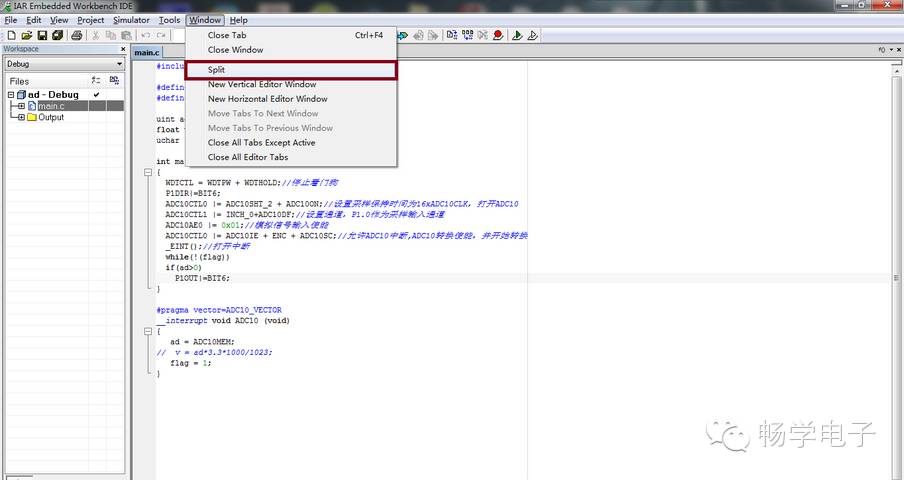Viewport: 904px width, 480px height.
Task: Click the New Document toolbar icon
Action: (x=11, y=35)
